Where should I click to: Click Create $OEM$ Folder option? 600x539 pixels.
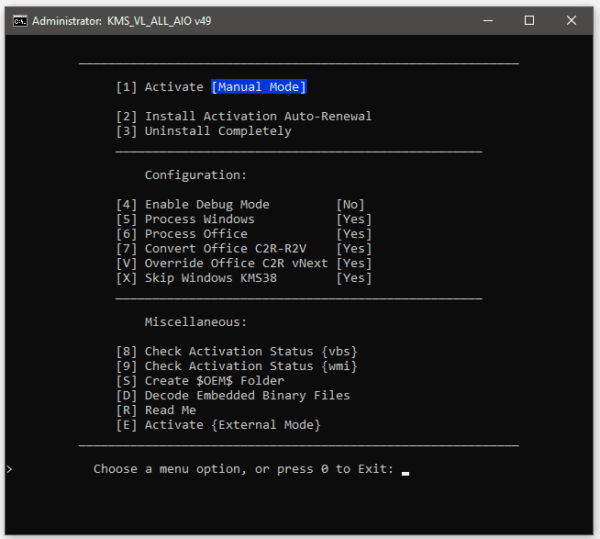pos(200,381)
